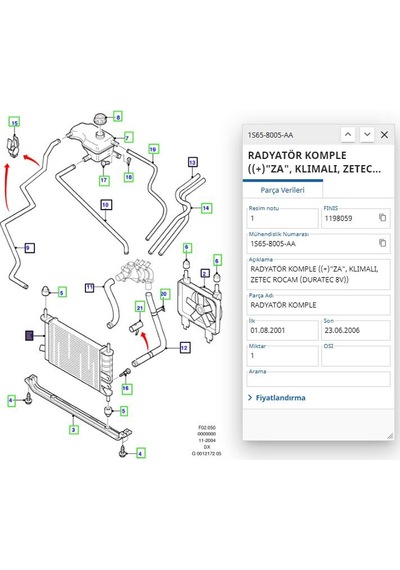Image resolution: width=400 pixels, height=570 pixels.
Task: Select header part number 1S65-8005-AA
Action: click(x=270, y=135)
